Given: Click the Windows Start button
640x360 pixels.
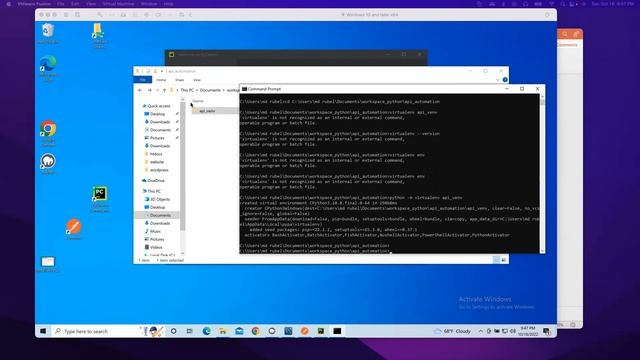Looking at the screenshot, I should tap(43, 331).
